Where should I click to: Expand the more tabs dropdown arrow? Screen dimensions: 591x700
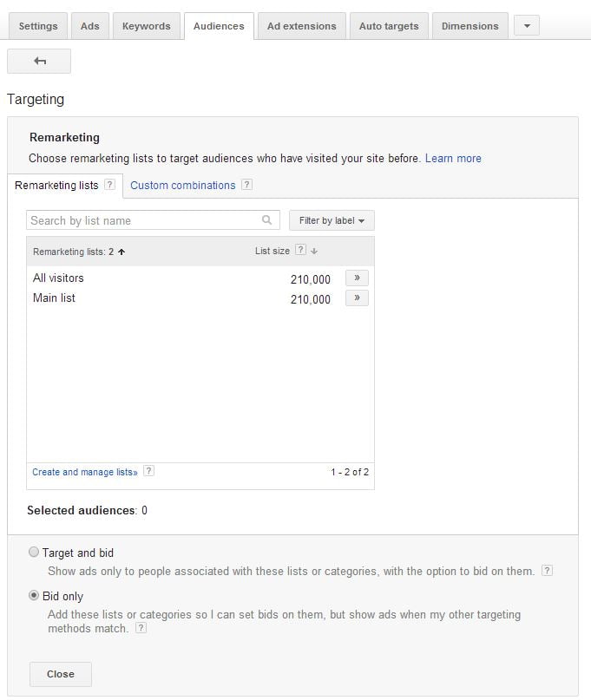click(x=526, y=26)
